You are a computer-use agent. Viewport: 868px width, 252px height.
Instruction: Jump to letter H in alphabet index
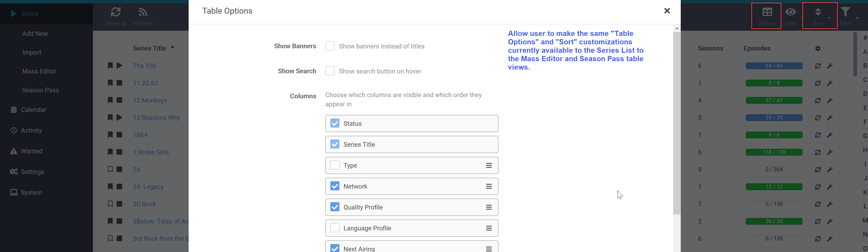865,150
